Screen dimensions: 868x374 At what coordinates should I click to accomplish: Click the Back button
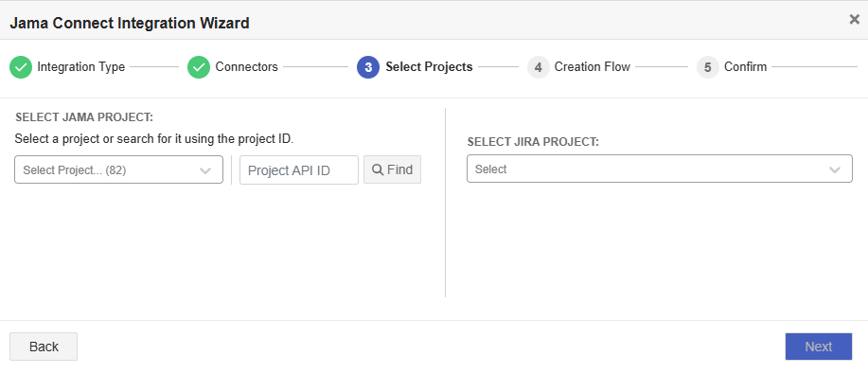44,347
